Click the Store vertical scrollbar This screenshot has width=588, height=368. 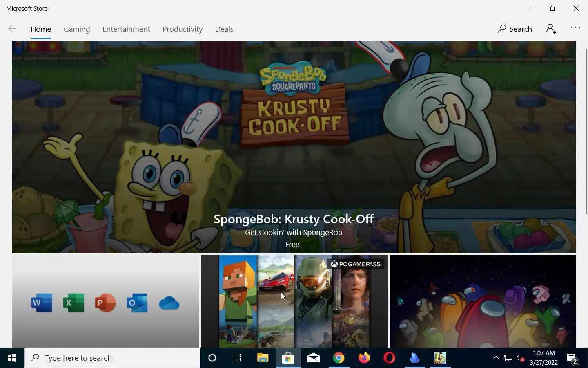[586, 131]
